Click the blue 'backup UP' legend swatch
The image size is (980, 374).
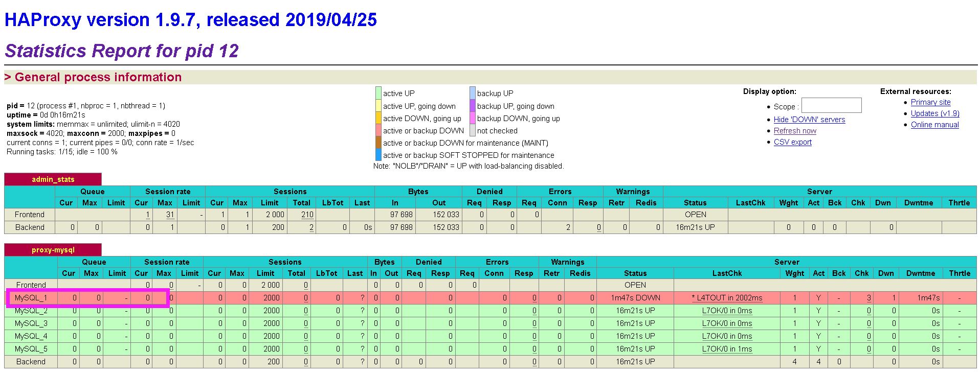click(x=473, y=93)
